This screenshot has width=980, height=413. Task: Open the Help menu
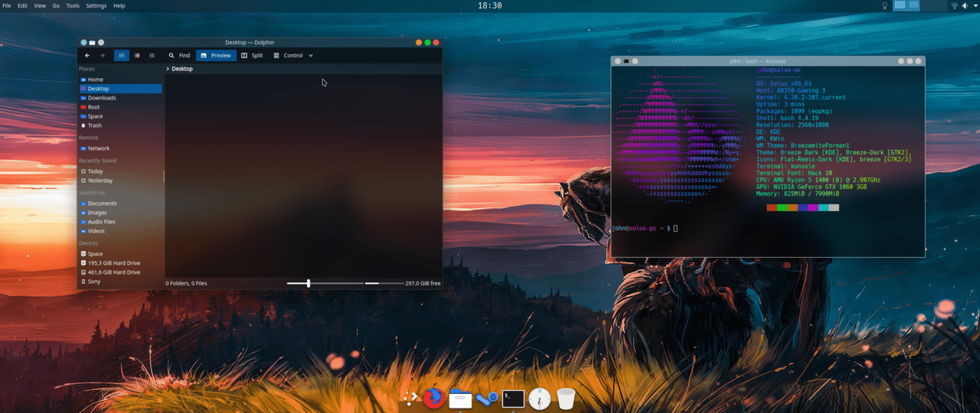tap(119, 5)
